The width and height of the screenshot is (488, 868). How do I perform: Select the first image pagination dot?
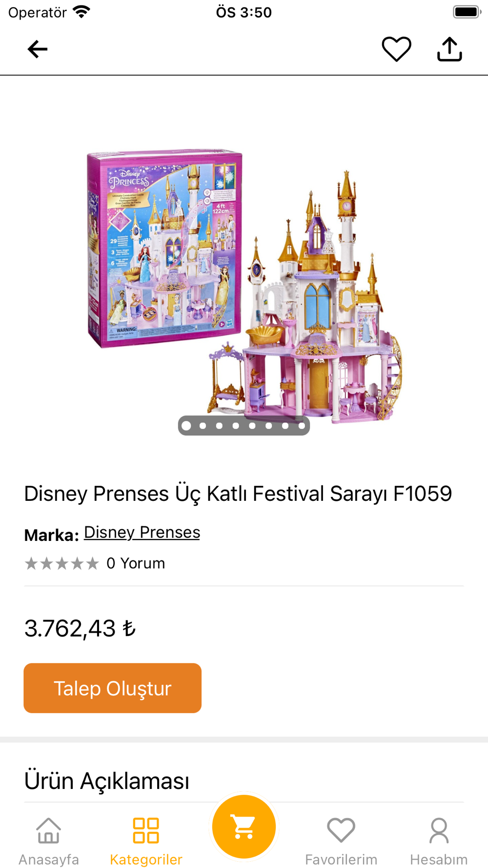click(x=186, y=426)
